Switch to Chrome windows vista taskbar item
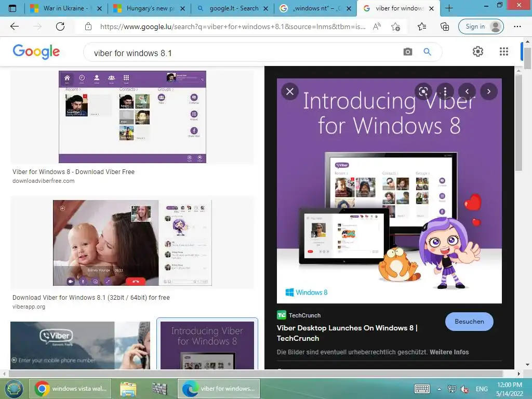The height and width of the screenshot is (399, 532). [70, 389]
